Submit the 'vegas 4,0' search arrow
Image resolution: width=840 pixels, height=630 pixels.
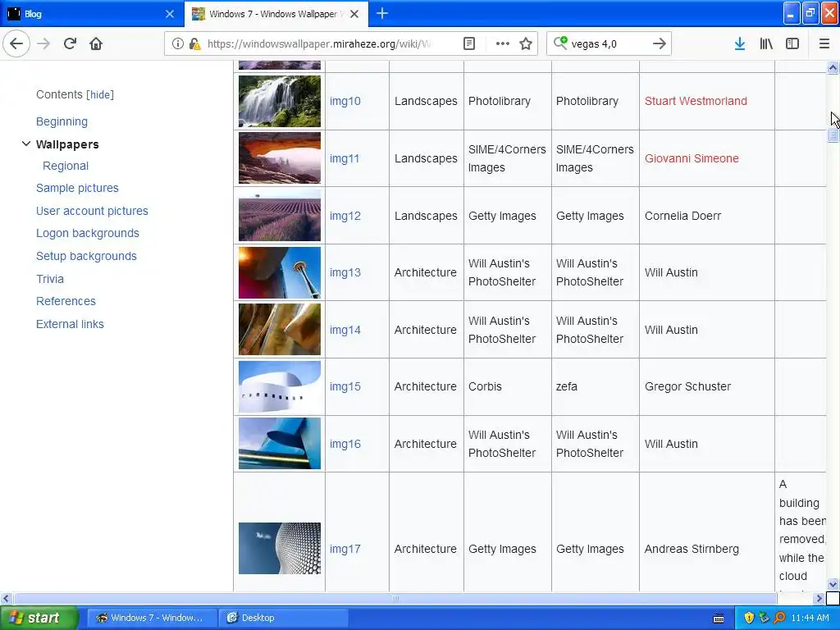coord(660,43)
